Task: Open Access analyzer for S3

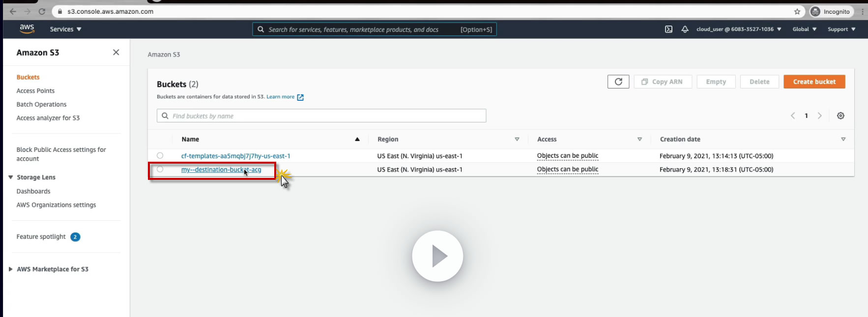Action: tap(48, 118)
